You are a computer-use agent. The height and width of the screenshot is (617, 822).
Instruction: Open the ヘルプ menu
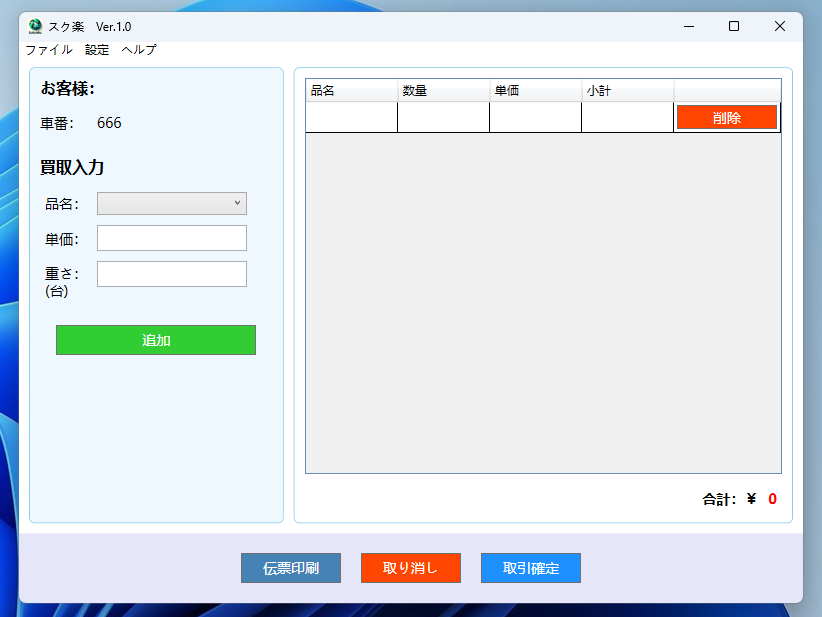coord(139,50)
